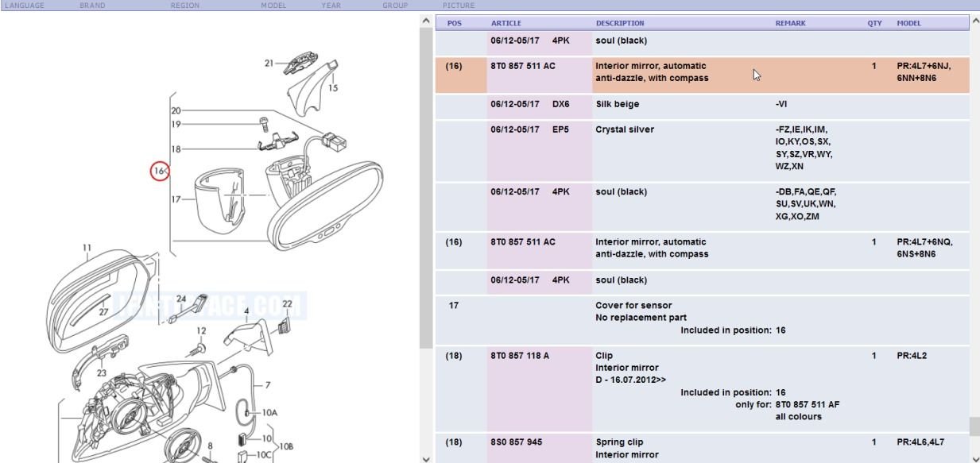Screen dimensions: 980x463
Task: Open the PICTURE breadcrumb menu
Action: point(458,6)
